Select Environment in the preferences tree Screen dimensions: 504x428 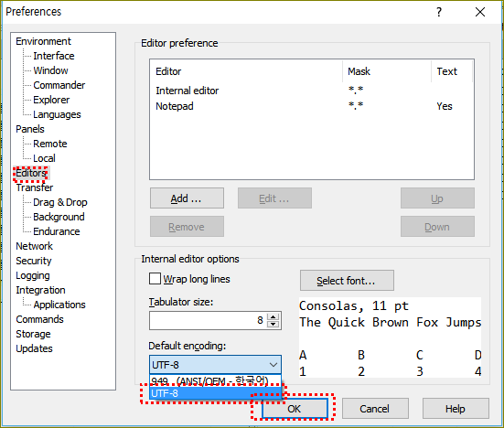pos(43,41)
